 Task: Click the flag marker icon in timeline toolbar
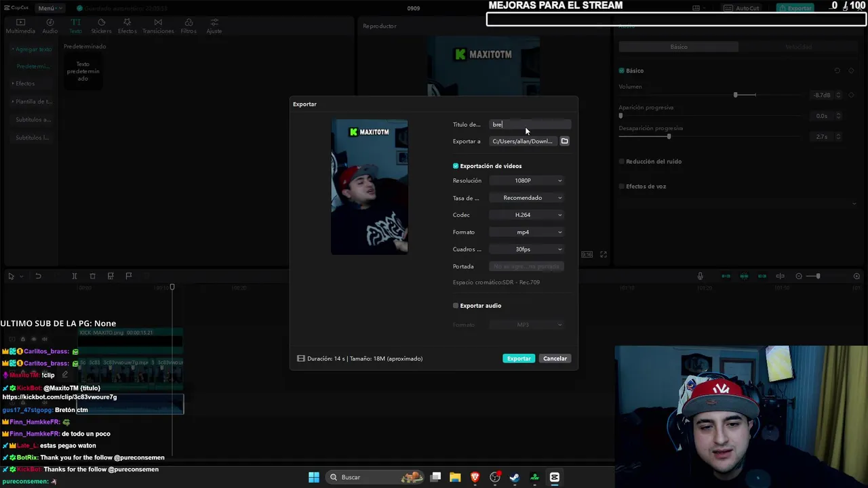(129, 276)
